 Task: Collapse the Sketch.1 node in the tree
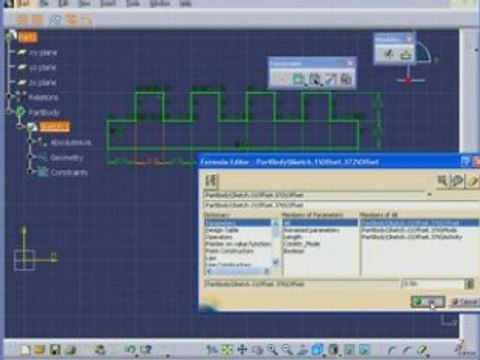coord(20,127)
